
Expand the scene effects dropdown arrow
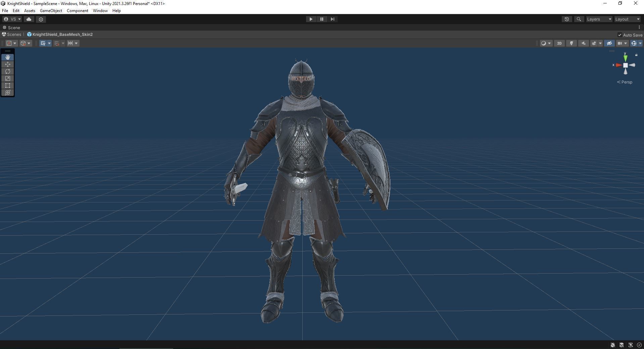(600, 43)
